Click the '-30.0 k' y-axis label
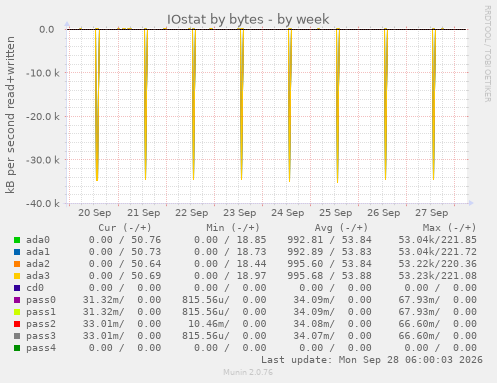 tap(43, 160)
